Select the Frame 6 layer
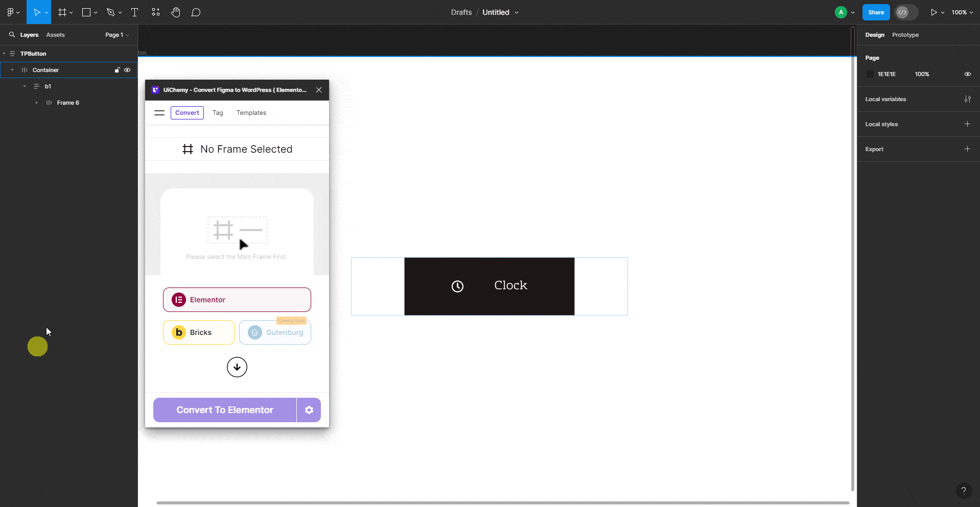The width and height of the screenshot is (980, 507). (x=69, y=103)
